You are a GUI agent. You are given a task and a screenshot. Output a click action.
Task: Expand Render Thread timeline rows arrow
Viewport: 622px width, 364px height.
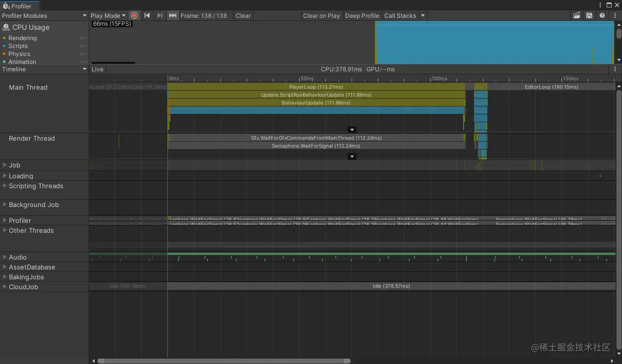tap(352, 156)
